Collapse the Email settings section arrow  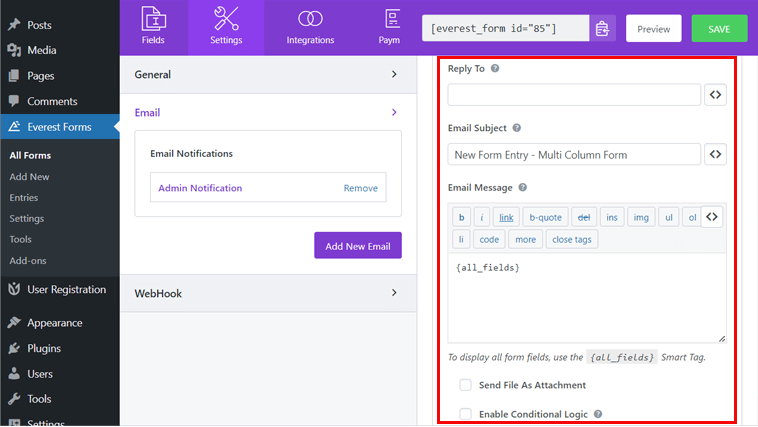coord(394,112)
